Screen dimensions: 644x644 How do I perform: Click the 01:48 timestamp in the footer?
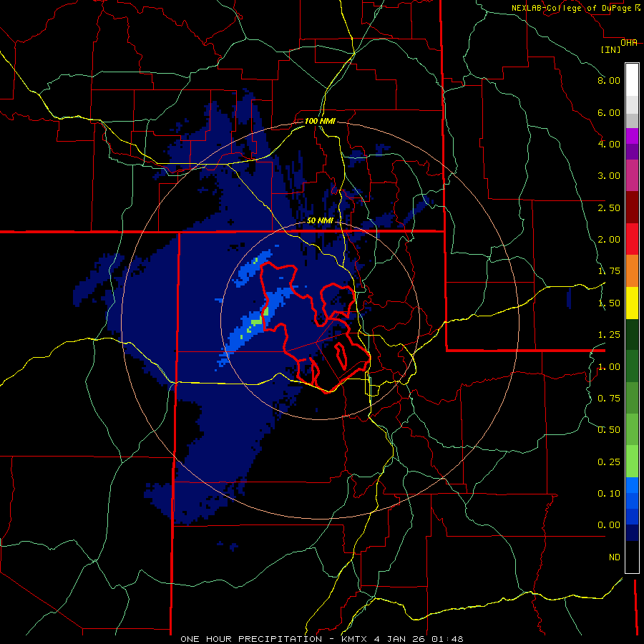[x=447, y=639]
